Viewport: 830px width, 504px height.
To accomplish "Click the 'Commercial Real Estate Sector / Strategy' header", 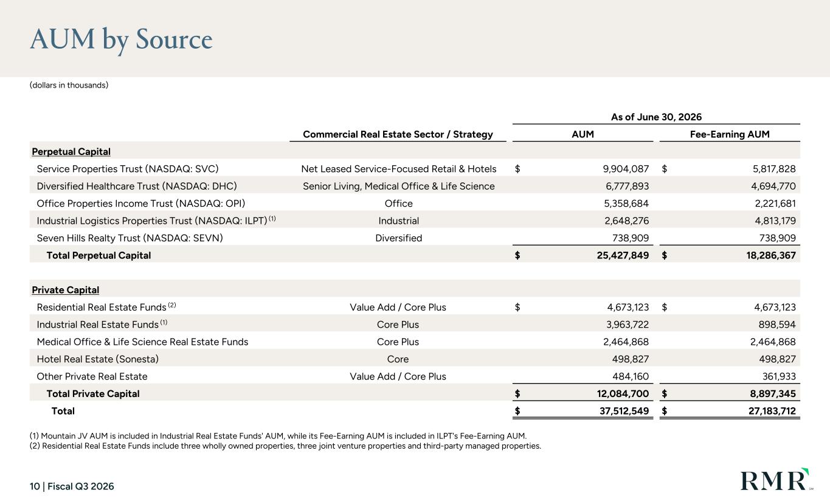I will click(398, 134).
